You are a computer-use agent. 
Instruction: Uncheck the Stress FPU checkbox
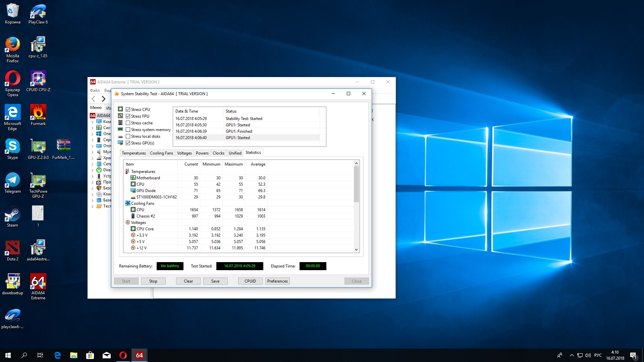(128, 116)
